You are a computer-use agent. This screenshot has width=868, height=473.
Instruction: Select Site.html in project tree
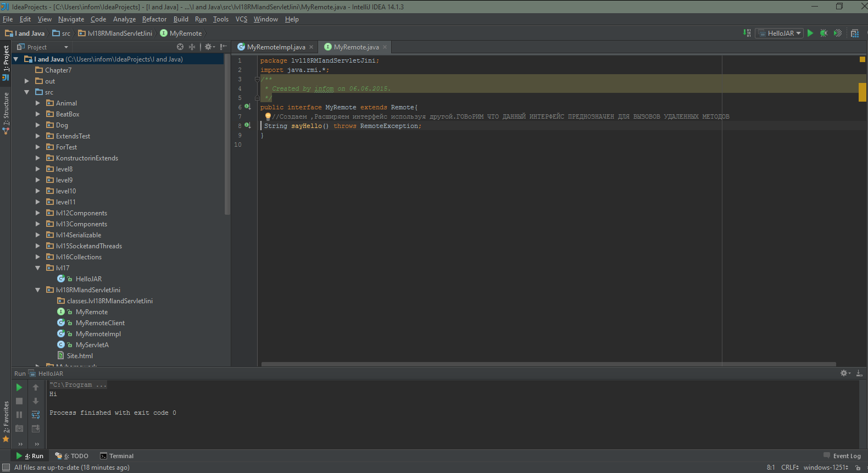[x=75, y=356]
